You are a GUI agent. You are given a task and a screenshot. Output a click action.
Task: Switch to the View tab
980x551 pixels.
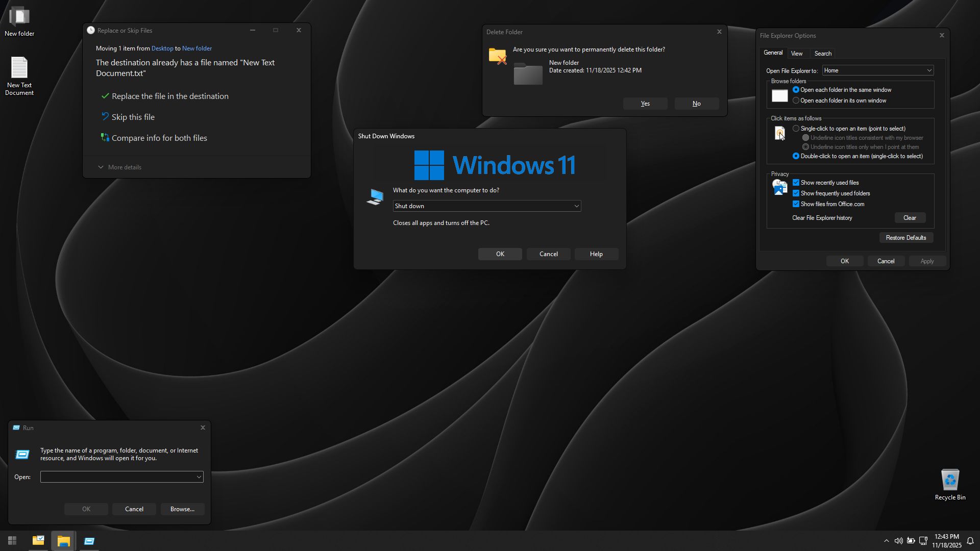[x=796, y=54]
